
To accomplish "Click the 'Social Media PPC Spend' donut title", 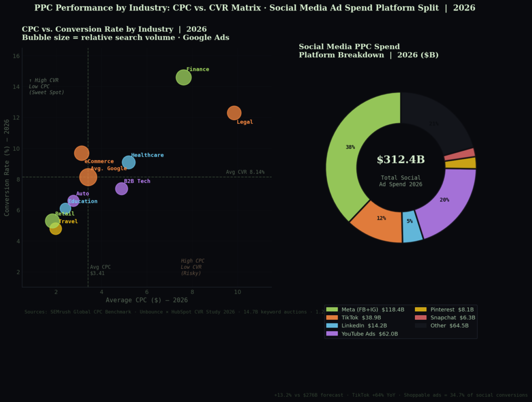I will [x=349, y=46].
